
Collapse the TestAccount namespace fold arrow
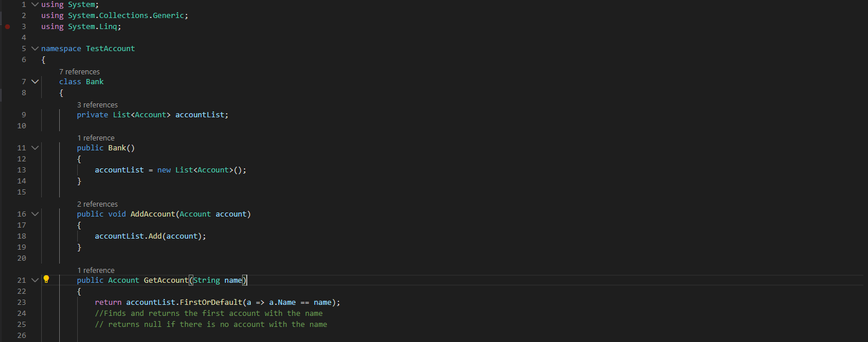[35, 49]
